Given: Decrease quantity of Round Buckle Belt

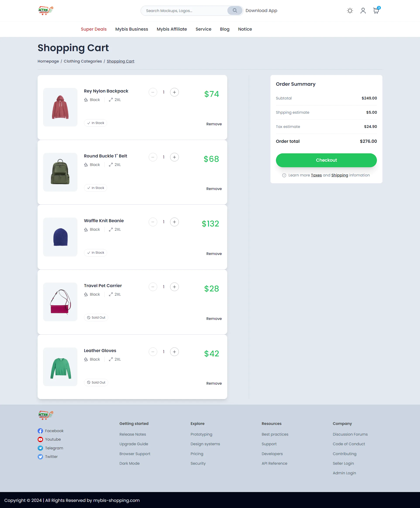Looking at the screenshot, I should 153,157.
